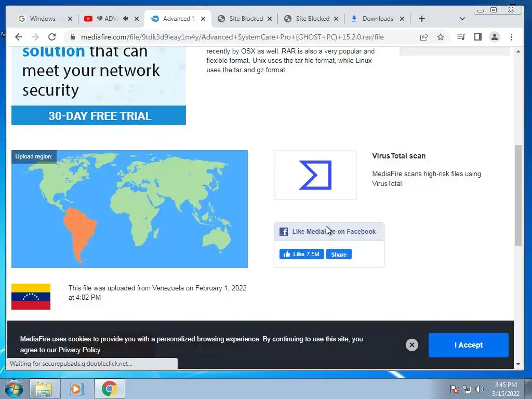Image resolution: width=532 pixels, height=399 pixels.
Task: Open the Chrome profile avatar
Action: coord(495,37)
